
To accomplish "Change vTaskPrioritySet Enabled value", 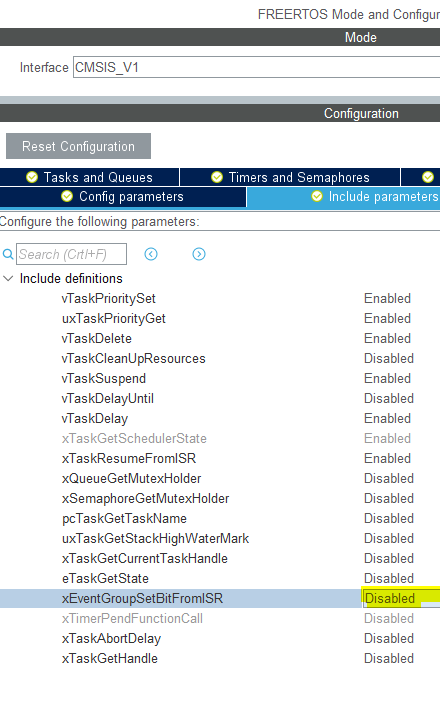I will [387, 299].
